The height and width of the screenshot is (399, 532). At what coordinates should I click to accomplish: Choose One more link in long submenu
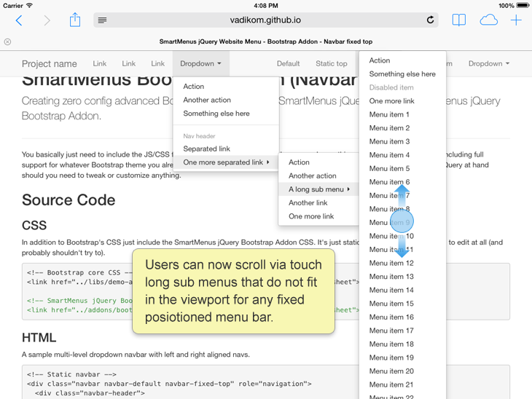coord(402,101)
